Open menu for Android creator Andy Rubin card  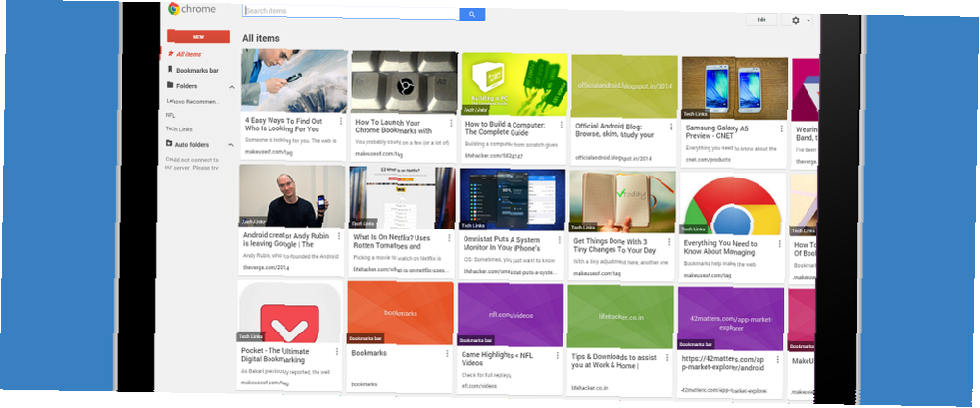coord(339,236)
